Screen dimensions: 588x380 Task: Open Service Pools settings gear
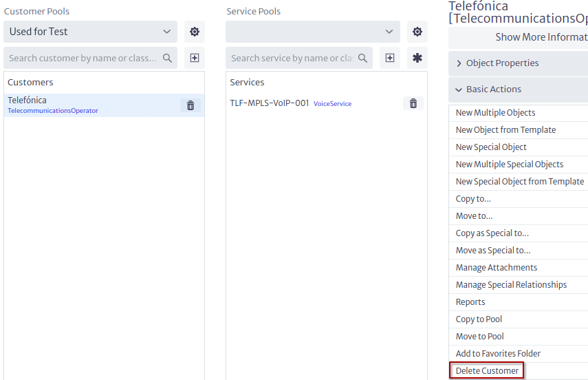(x=417, y=32)
